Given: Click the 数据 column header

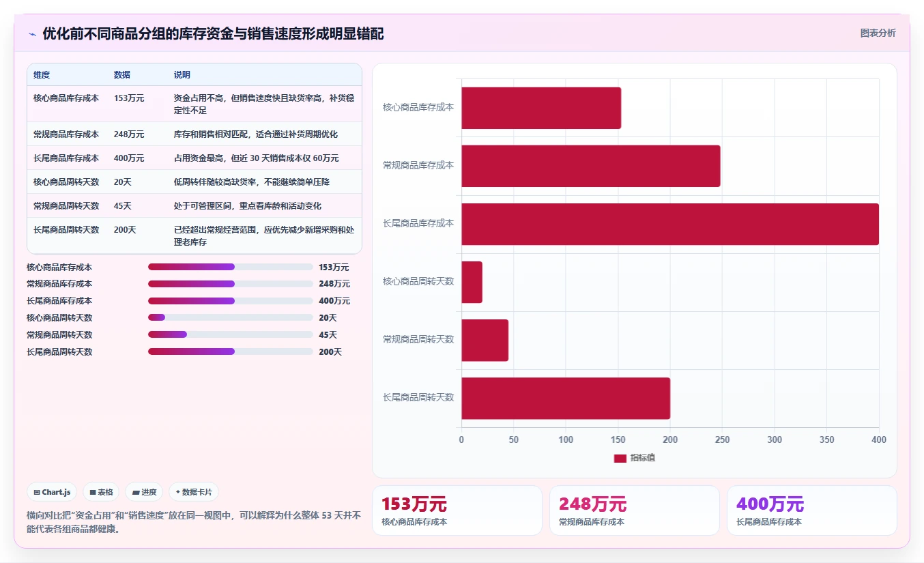Looking at the screenshot, I should point(122,75).
